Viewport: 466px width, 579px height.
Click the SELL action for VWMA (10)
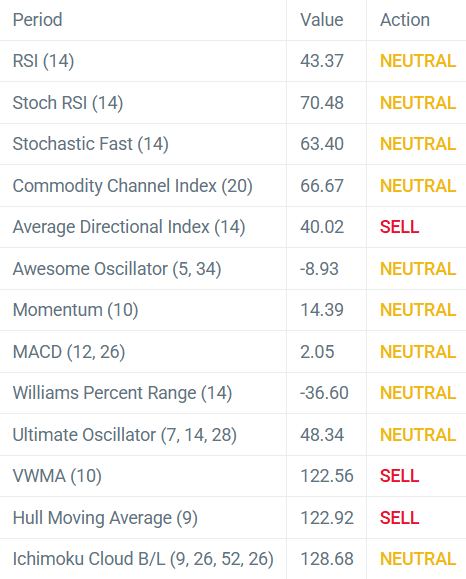(400, 476)
